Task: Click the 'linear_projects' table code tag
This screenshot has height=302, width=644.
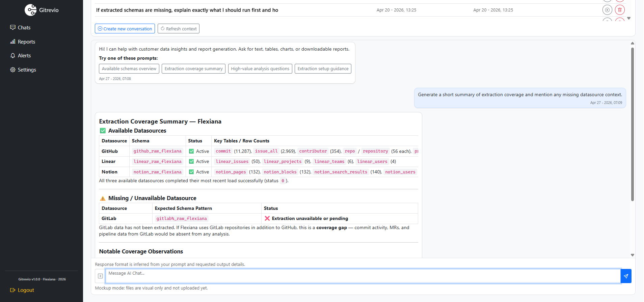Action: click(283, 162)
